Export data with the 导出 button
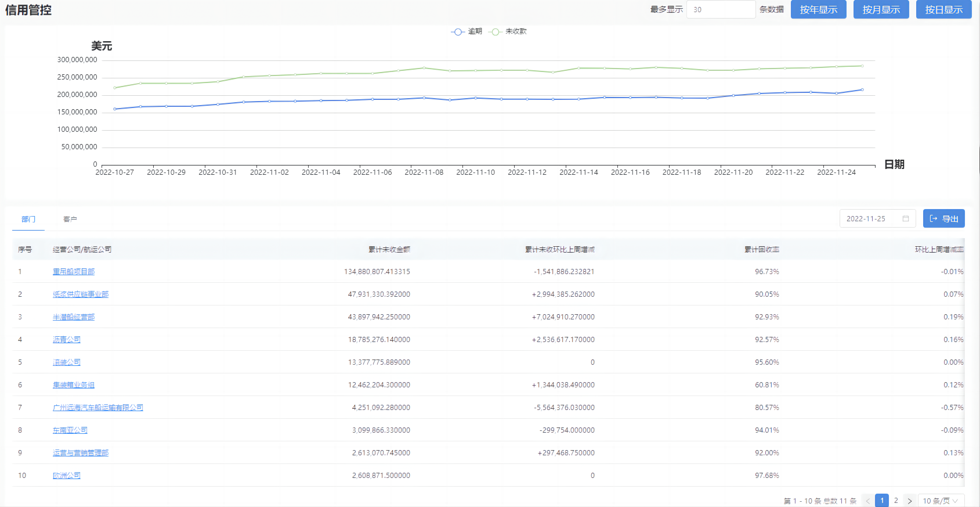This screenshot has height=507, width=980. [x=943, y=218]
